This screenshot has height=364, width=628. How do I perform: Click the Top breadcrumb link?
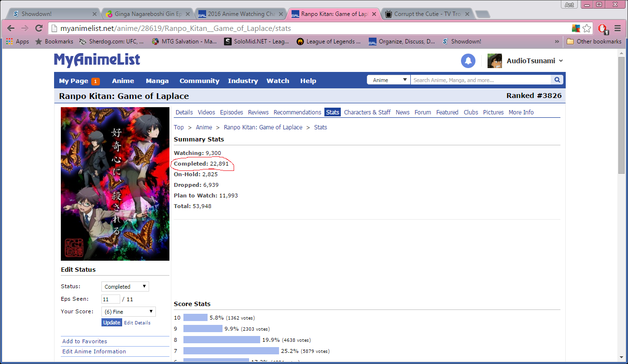tap(179, 127)
